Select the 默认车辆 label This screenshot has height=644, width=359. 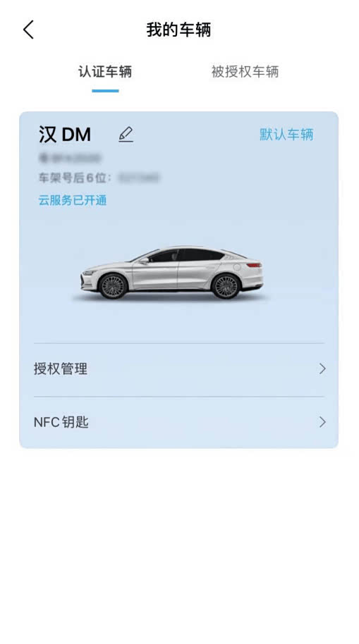click(x=286, y=135)
